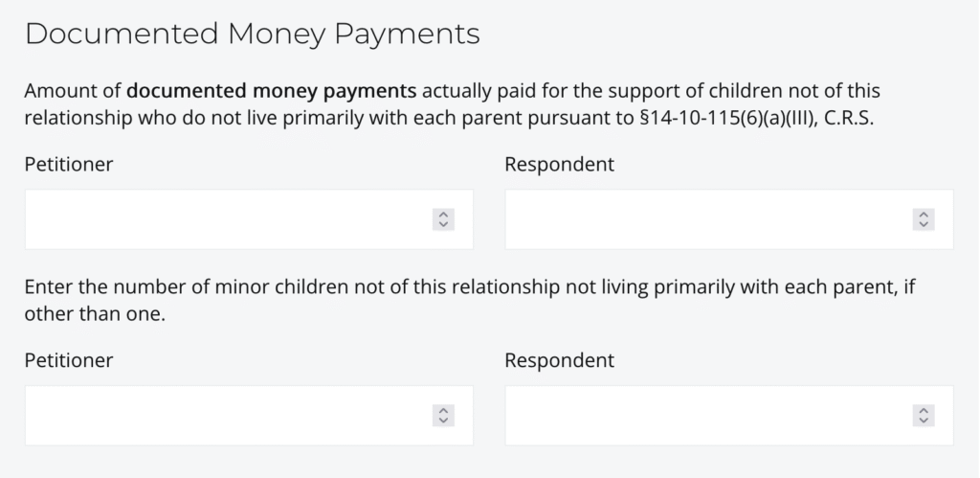Image resolution: width=980 pixels, height=478 pixels.
Task: Decrement Petitioner documented payments amount using down arrow
Action: (442, 224)
